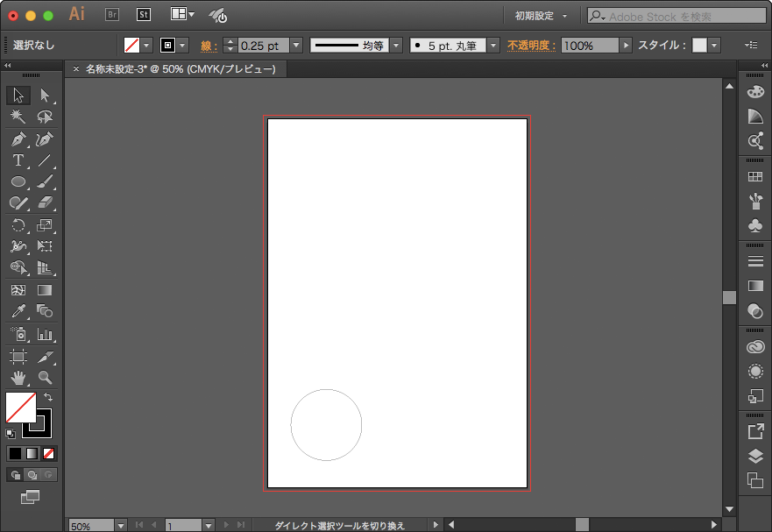Open the Color panel icon

(x=755, y=92)
